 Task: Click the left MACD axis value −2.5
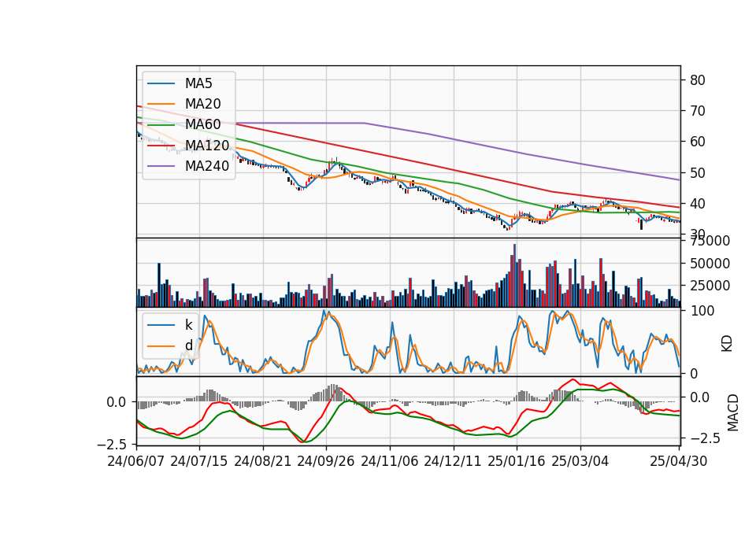(113, 443)
